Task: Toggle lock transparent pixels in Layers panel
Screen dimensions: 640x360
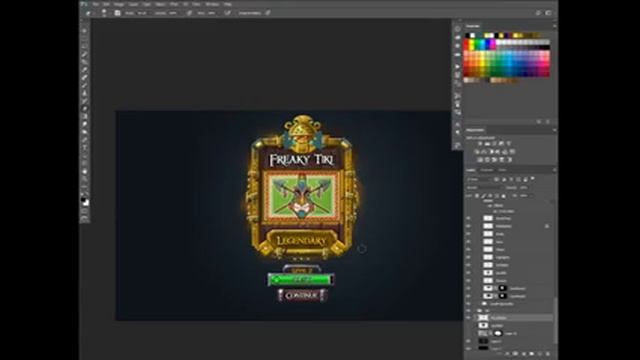Action: pos(477,196)
